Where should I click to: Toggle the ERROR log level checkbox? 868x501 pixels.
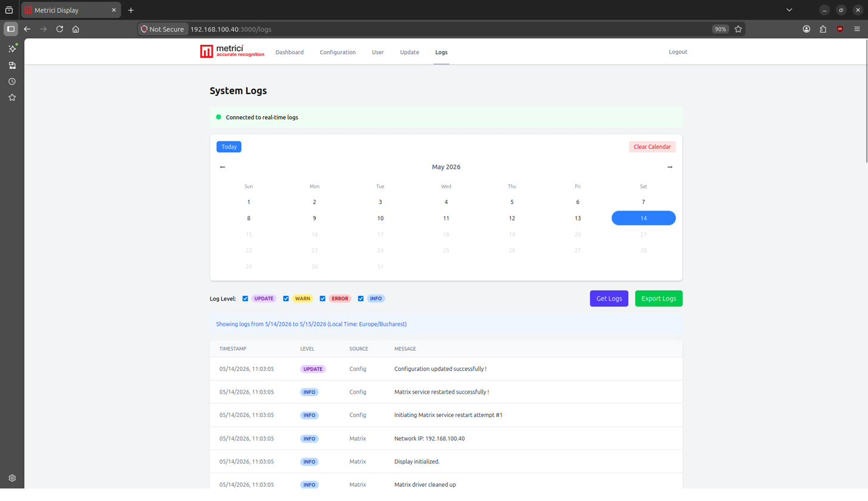323,299
